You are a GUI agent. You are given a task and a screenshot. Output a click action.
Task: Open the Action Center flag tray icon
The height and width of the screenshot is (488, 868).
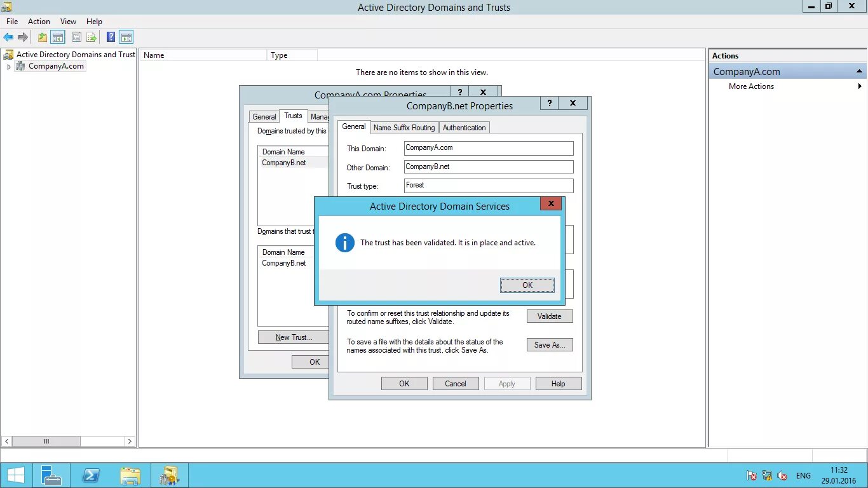coord(751,475)
